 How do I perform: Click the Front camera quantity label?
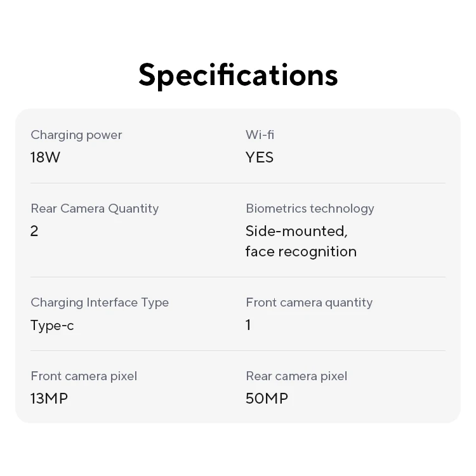coord(309,302)
